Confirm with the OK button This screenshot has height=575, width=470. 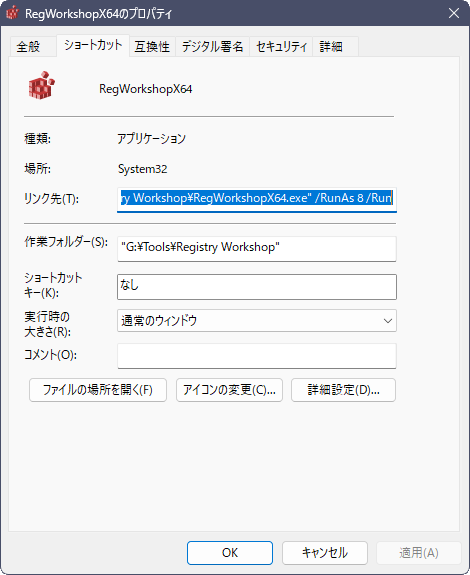click(230, 553)
